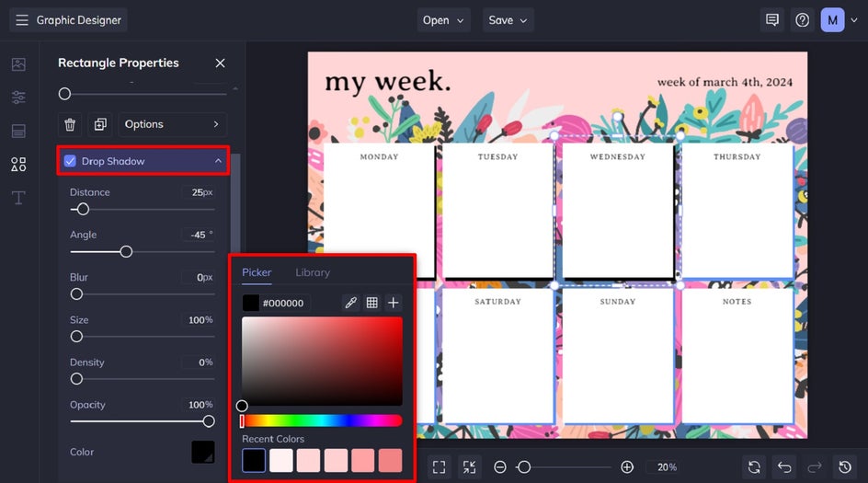Click the Properties panel scrollbar
This screenshot has height=483, width=868.
[x=235, y=211]
